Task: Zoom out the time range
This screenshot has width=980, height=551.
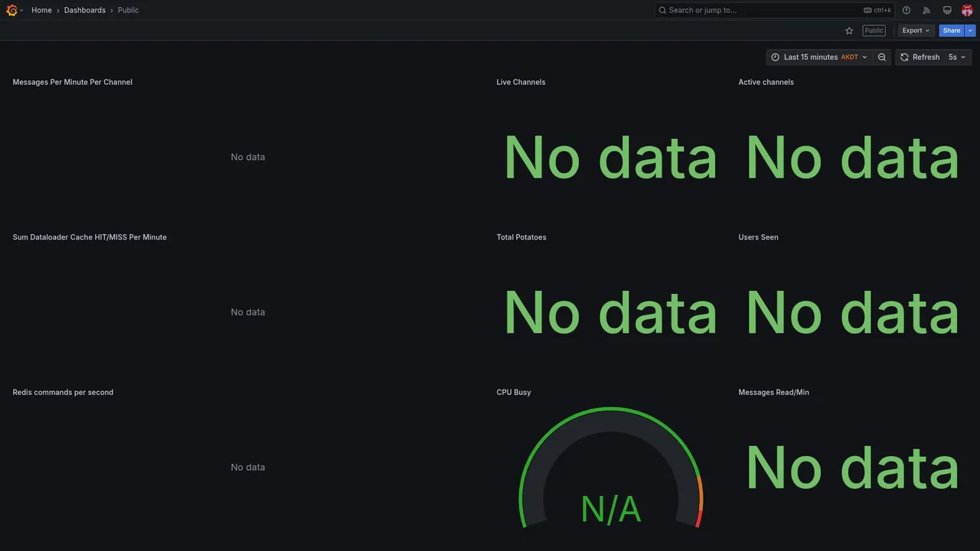Action: pyautogui.click(x=882, y=57)
